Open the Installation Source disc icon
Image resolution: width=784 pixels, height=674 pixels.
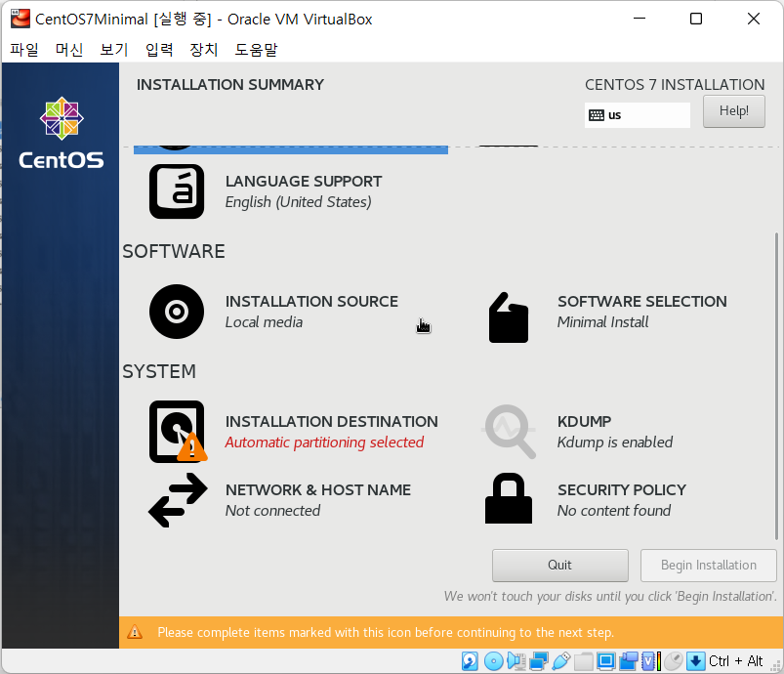[x=177, y=312]
